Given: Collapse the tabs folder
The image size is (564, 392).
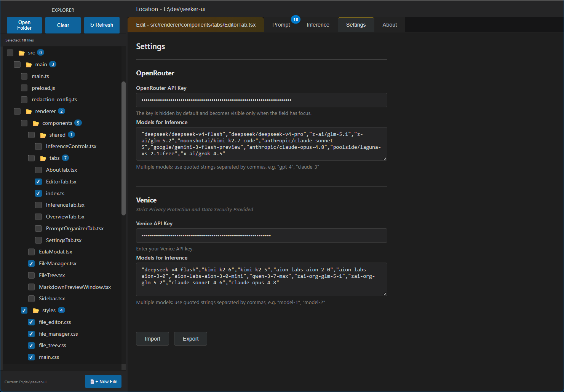Looking at the screenshot, I should (54, 158).
